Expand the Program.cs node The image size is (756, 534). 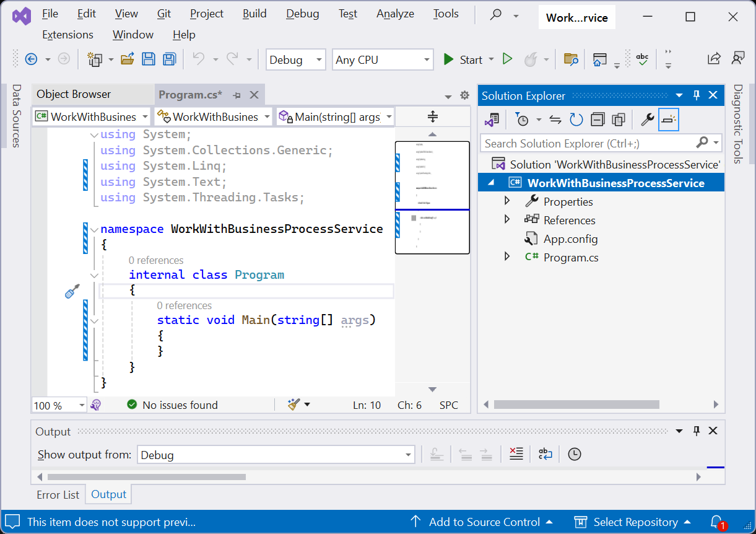(x=507, y=256)
